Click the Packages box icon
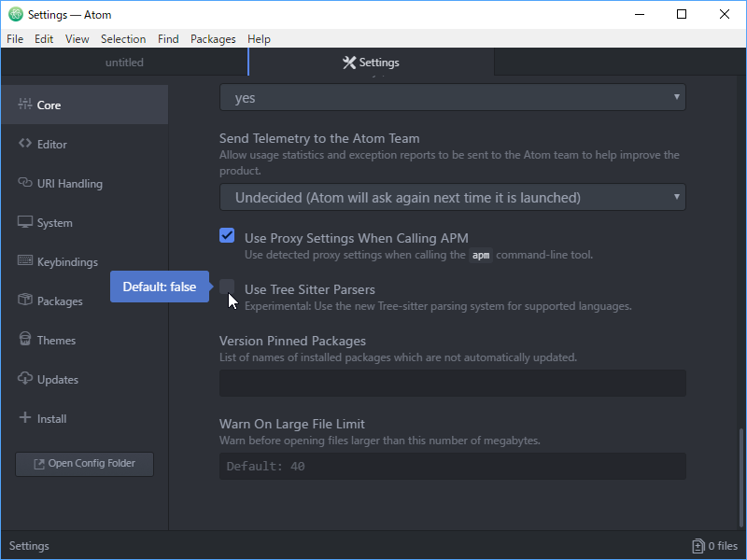747x560 pixels. pyautogui.click(x=25, y=301)
